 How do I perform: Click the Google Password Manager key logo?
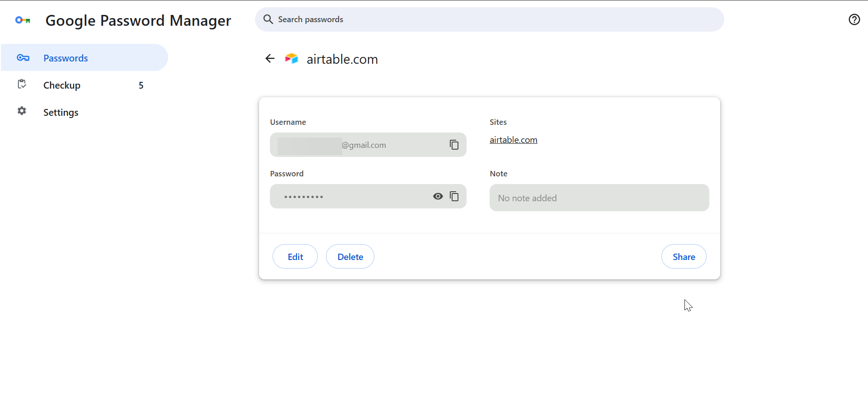coord(23,20)
